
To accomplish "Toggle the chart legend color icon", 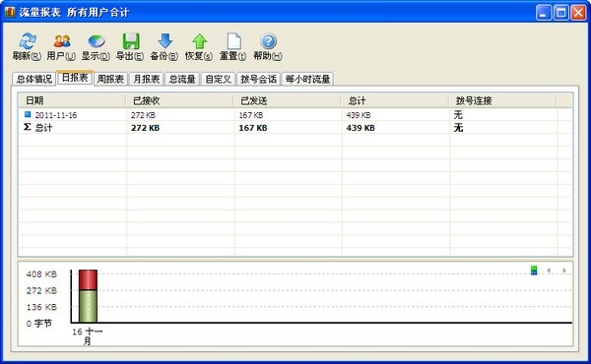I will (534, 271).
